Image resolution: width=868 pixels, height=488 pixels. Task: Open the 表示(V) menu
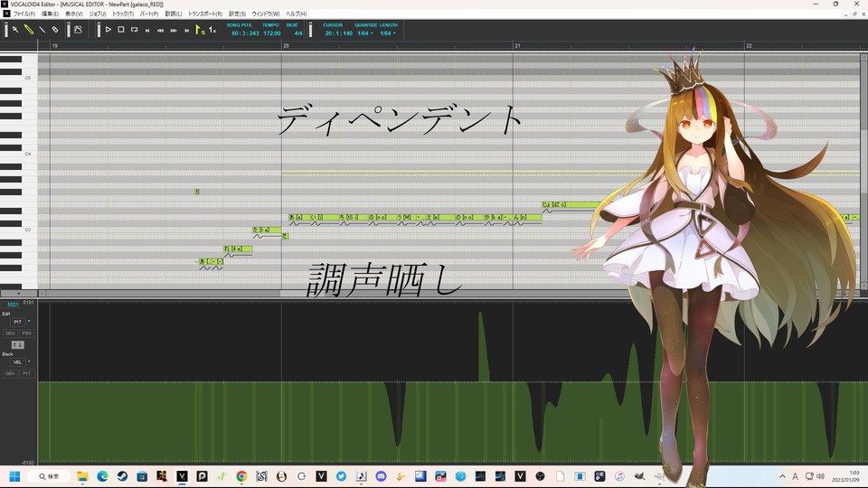click(73, 14)
